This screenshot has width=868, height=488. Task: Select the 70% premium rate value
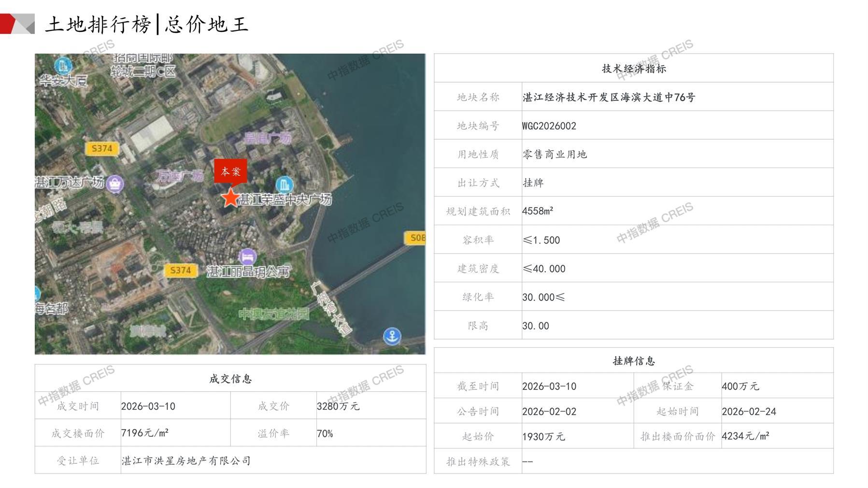coord(325,434)
